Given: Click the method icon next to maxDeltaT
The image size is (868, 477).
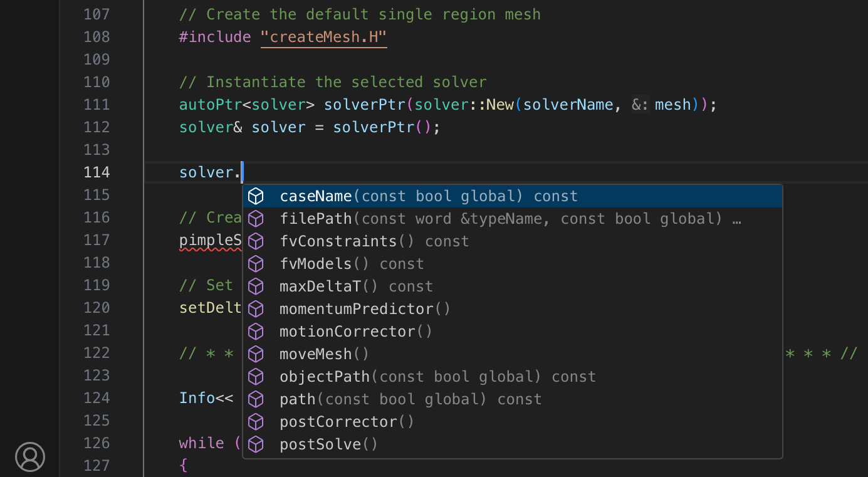Looking at the screenshot, I should [x=256, y=286].
